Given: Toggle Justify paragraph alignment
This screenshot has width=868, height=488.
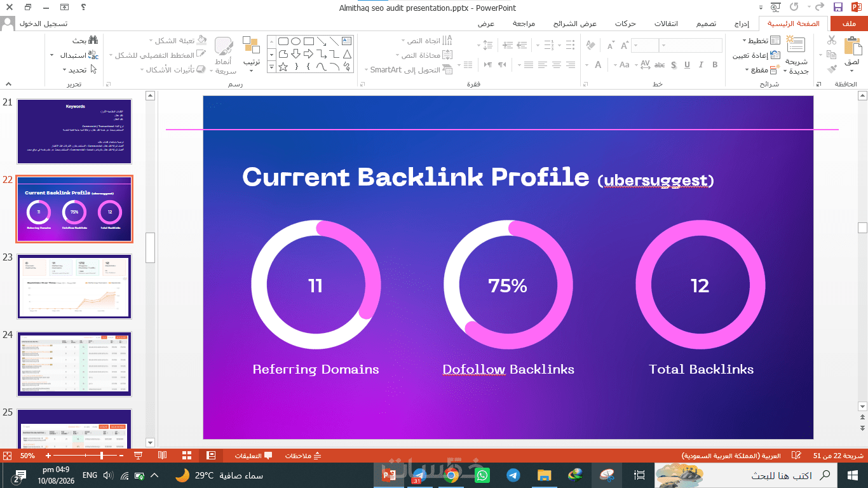Looking at the screenshot, I should click(x=529, y=65).
